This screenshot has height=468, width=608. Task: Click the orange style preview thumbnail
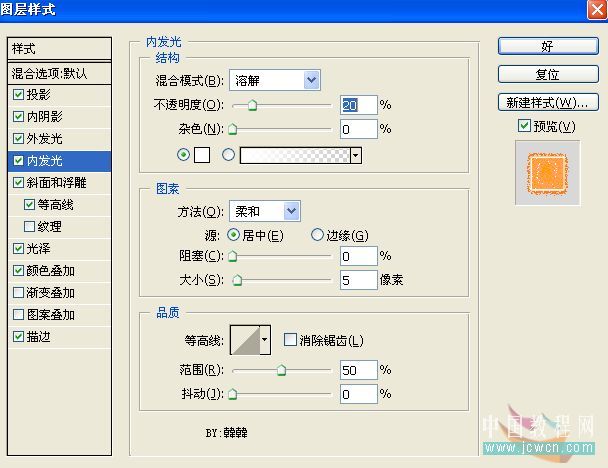[x=548, y=173]
